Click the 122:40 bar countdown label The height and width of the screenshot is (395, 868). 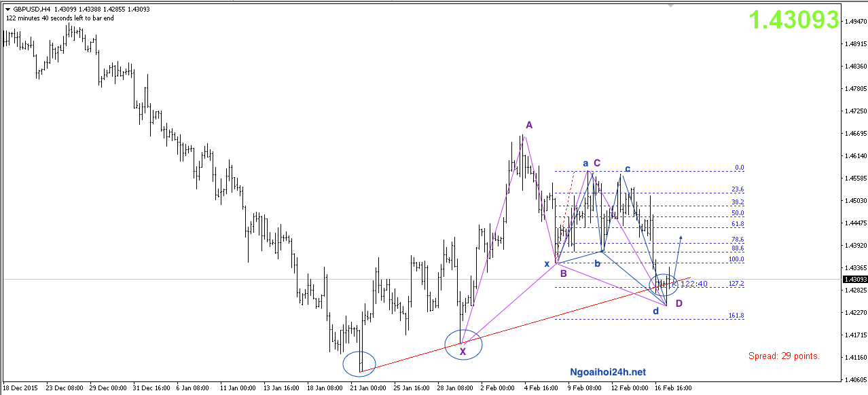(x=693, y=284)
